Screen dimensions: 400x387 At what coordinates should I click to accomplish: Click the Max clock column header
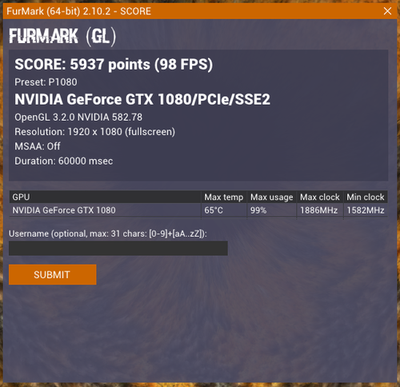pos(320,197)
